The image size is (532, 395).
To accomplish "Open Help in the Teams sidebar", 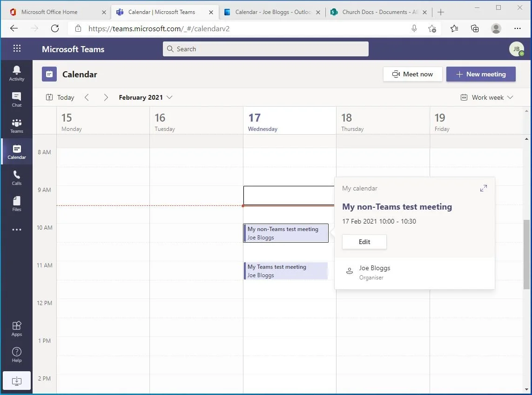I will pos(17,354).
